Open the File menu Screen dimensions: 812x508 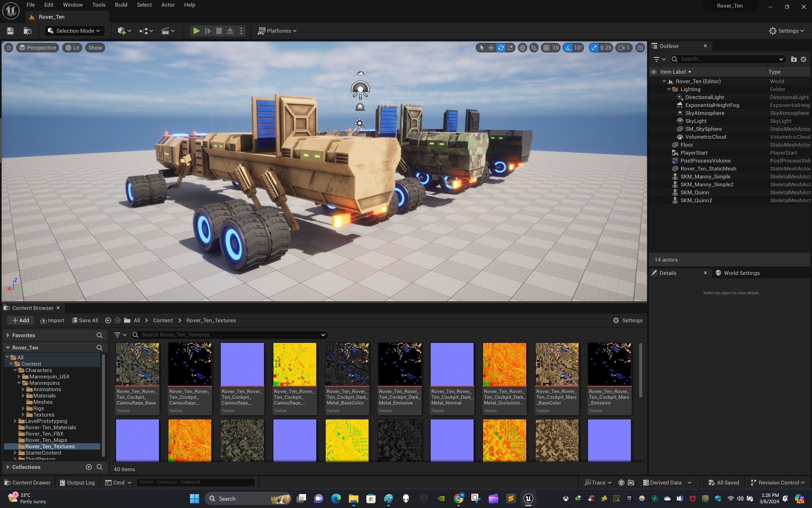[x=30, y=5]
